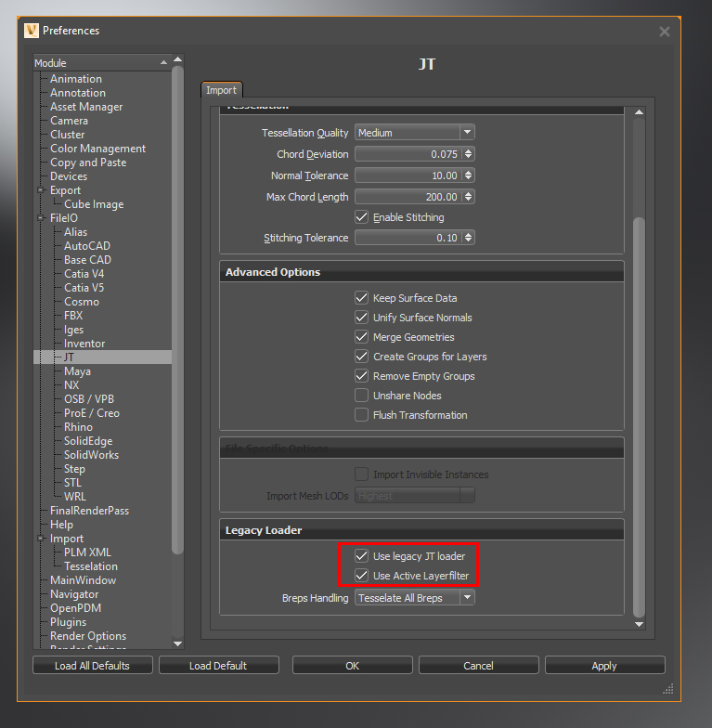Image resolution: width=712 pixels, height=728 pixels.
Task: Disable Merge Geometries checkbox
Action: (362, 337)
